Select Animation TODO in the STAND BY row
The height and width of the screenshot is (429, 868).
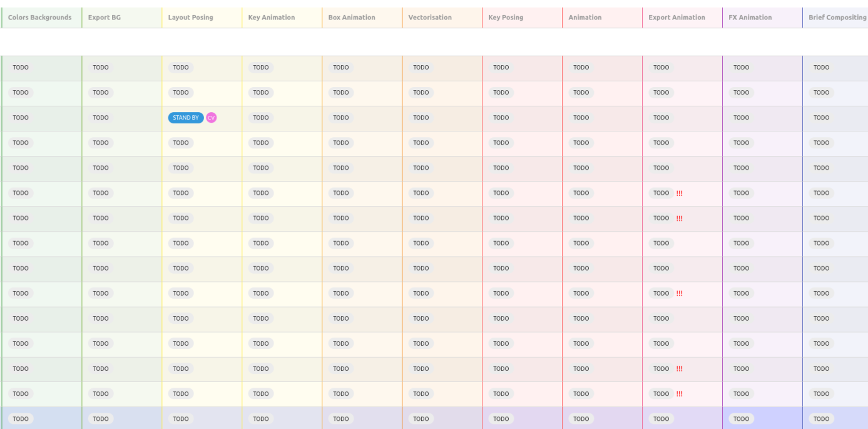click(x=581, y=118)
